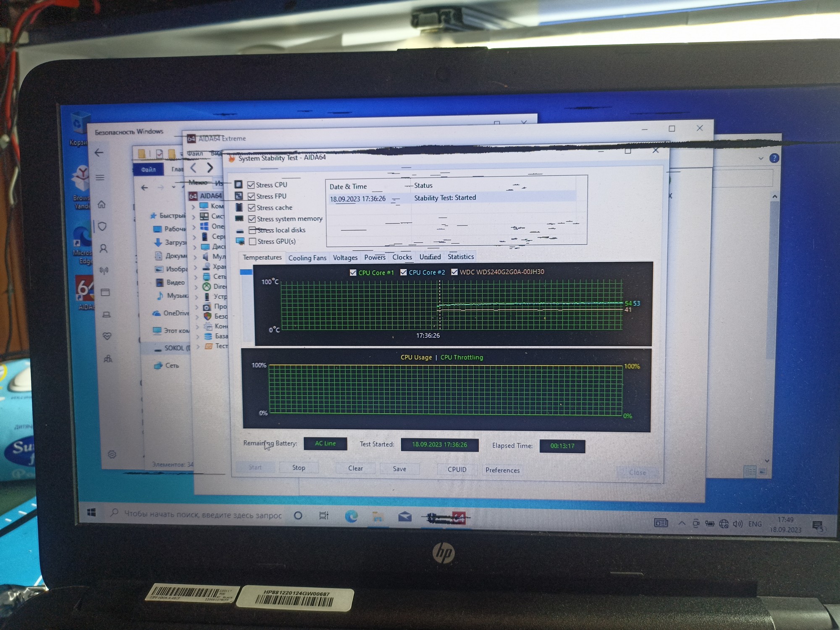
Task: Open File Explorer from taskbar
Action: (378, 517)
